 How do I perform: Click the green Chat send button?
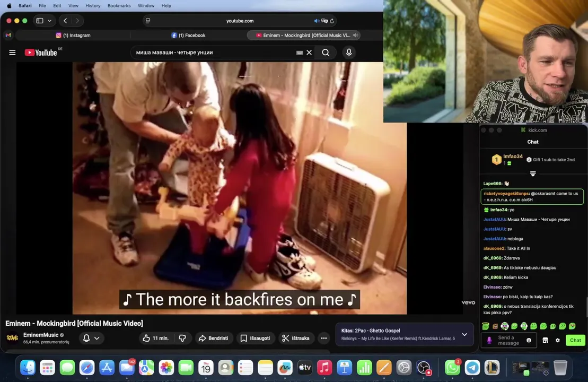click(x=575, y=340)
